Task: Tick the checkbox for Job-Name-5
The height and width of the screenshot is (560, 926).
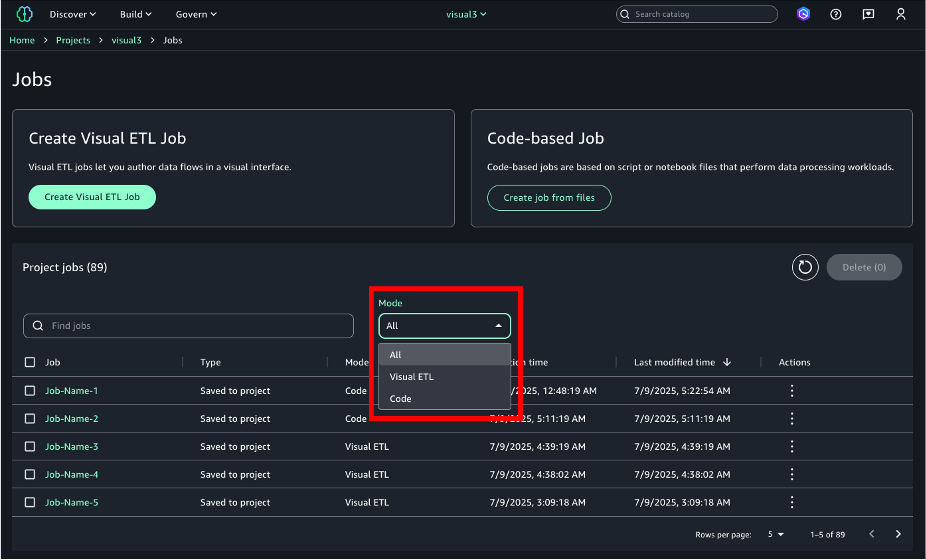Action: [30, 502]
